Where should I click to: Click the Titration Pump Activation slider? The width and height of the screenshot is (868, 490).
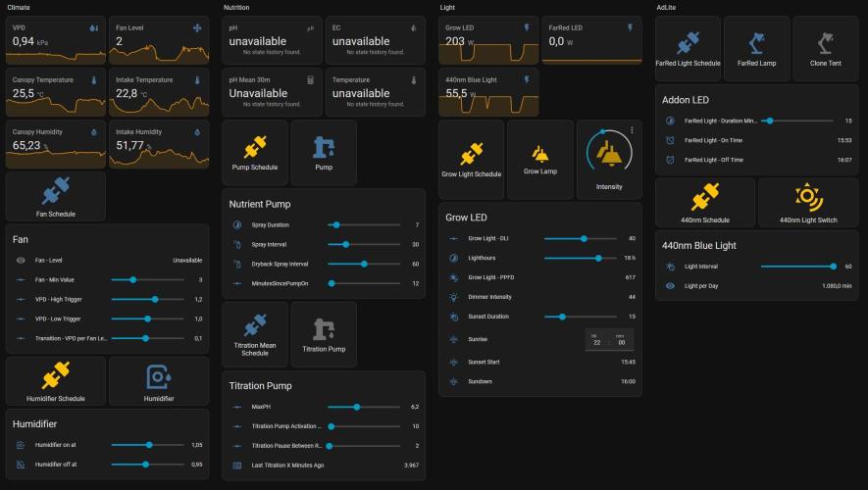[x=364, y=426]
